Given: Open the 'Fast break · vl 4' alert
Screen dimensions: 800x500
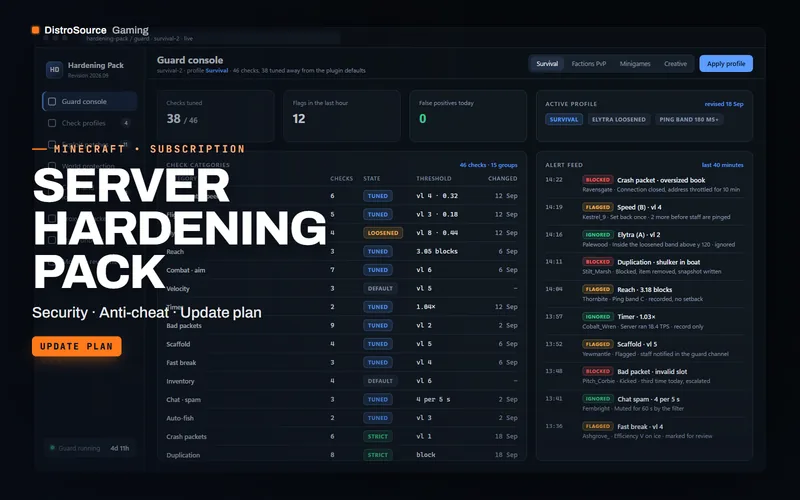Looking at the screenshot, I should (x=644, y=431).
